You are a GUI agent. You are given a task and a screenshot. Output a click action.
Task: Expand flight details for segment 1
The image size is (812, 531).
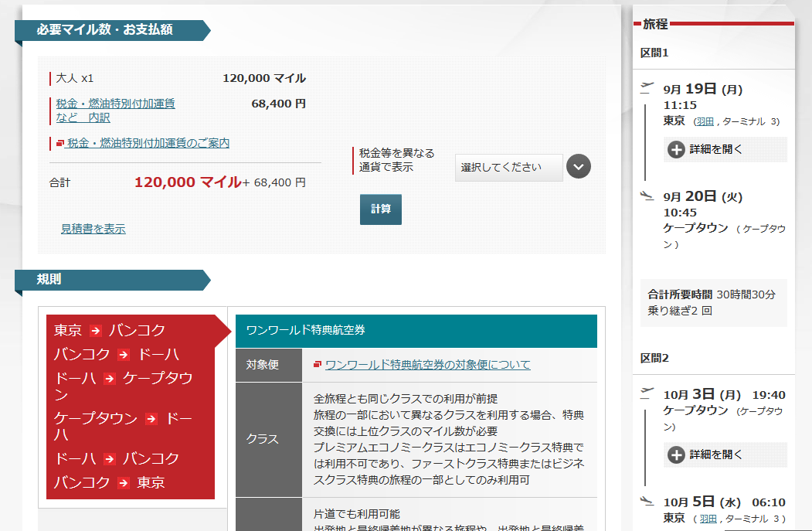(725, 150)
